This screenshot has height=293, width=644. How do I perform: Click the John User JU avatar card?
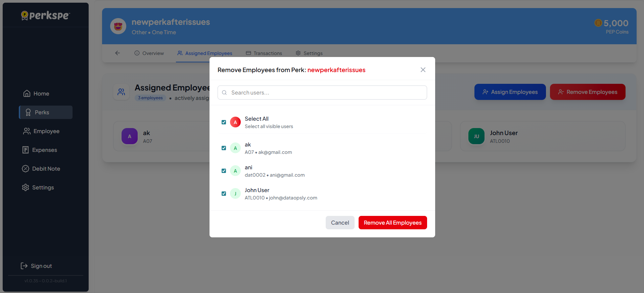tap(476, 136)
